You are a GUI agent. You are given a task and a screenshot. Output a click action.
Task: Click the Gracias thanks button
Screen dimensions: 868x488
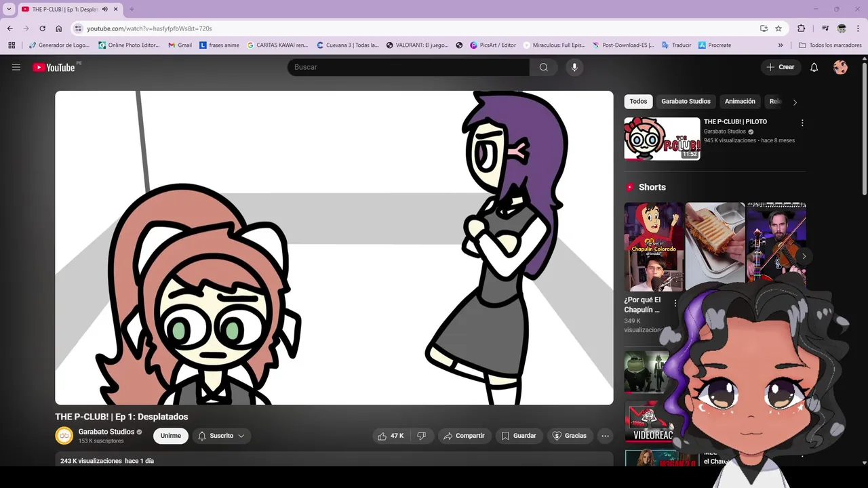pyautogui.click(x=570, y=436)
